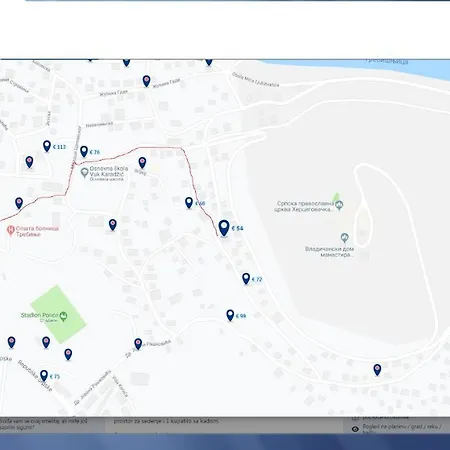Screen dimensions: 450x450
Task: Select the green Stadion Police field area
Action: pos(59,314)
